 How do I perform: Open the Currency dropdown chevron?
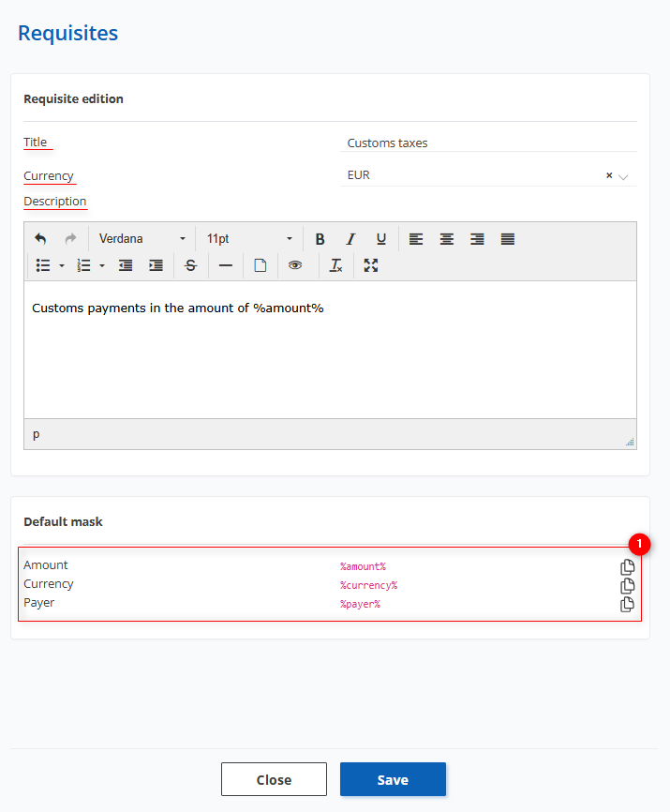pos(623,177)
